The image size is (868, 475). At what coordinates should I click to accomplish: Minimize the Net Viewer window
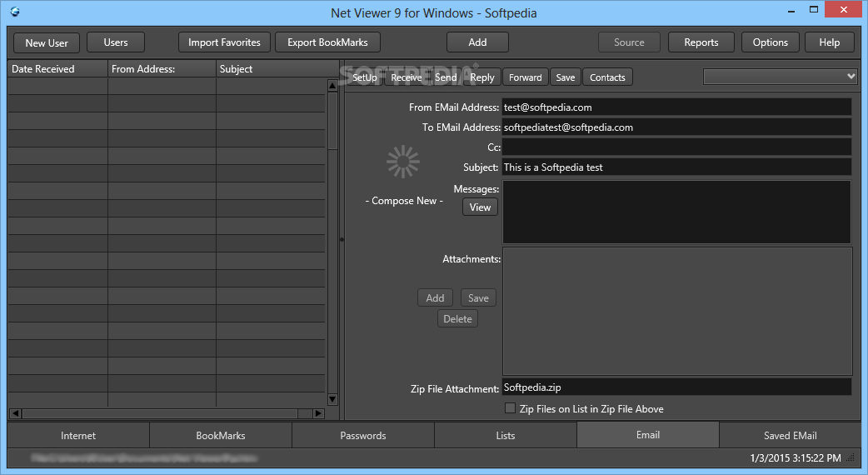click(791, 10)
